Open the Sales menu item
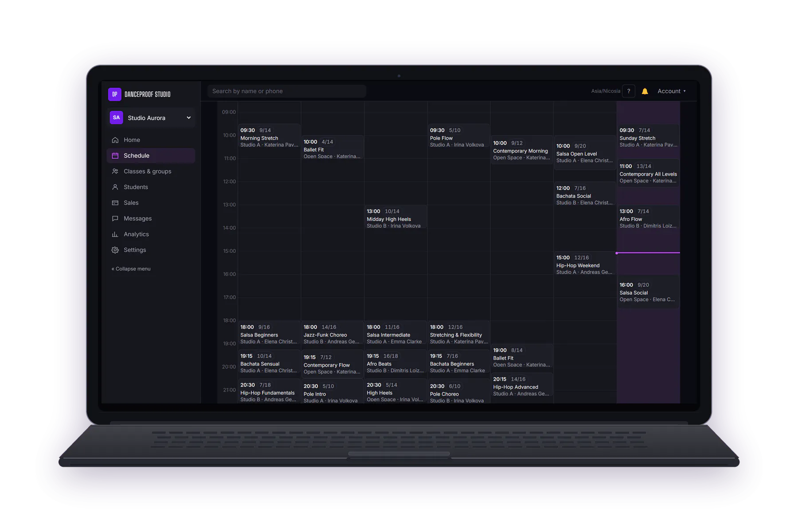This screenshot has width=798, height=532. click(151, 203)
